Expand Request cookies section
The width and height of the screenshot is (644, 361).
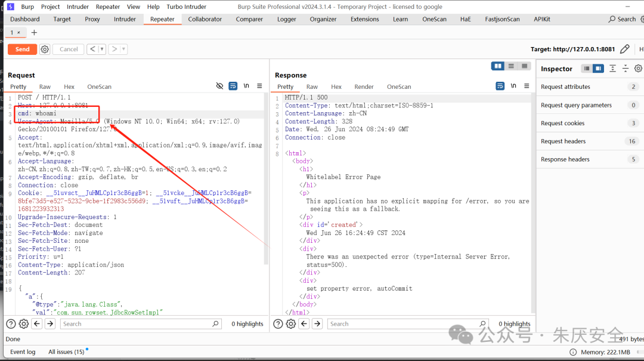(x=590, y=124)
